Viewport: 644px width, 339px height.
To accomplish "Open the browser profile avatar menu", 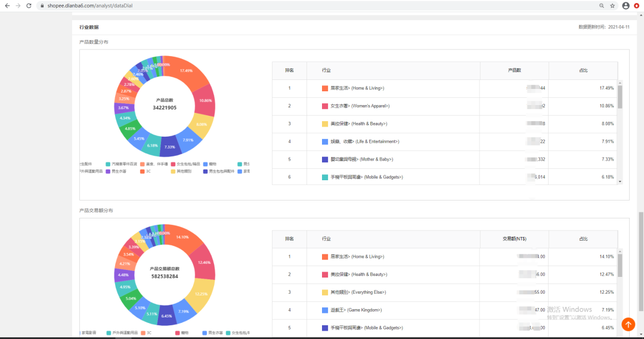I will (626, 6).
